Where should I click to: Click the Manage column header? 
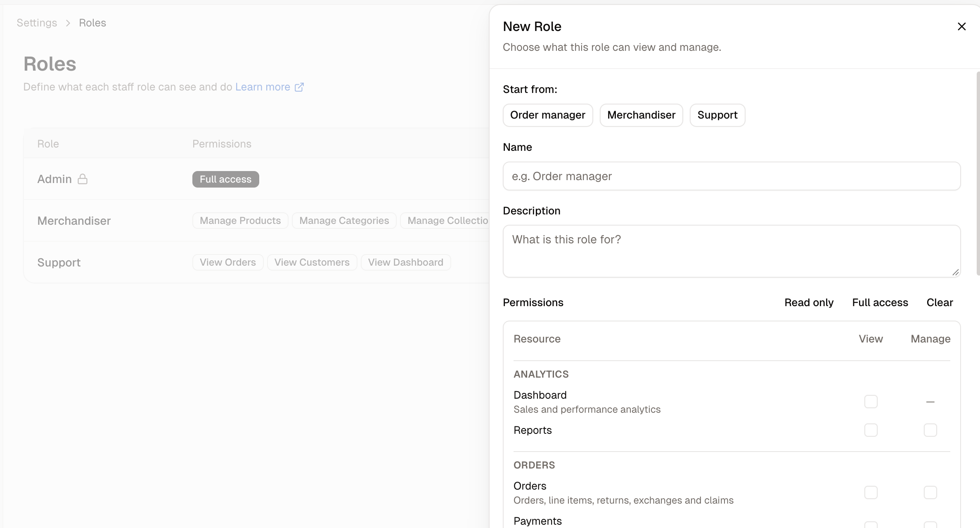click(930, 339)
